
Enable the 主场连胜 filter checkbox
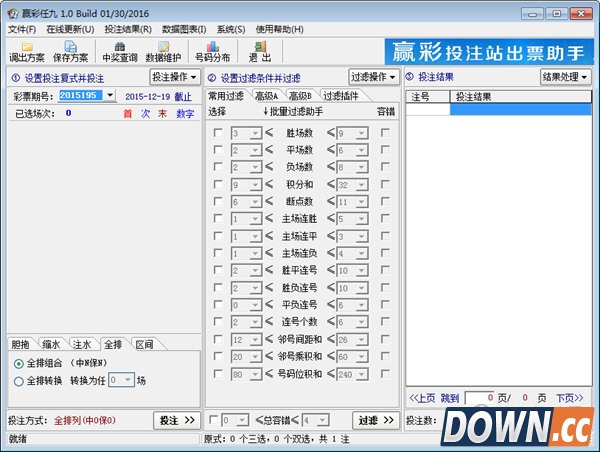point(218,219)
